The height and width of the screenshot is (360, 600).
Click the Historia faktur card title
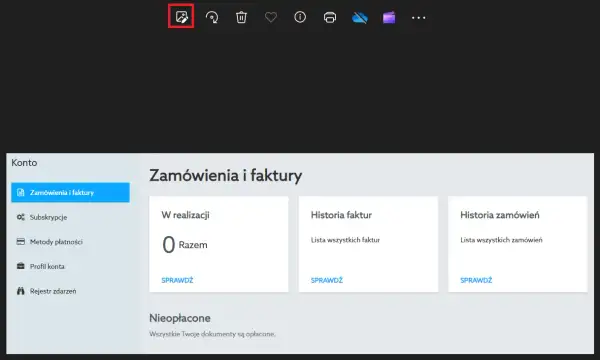pos(341,215)
